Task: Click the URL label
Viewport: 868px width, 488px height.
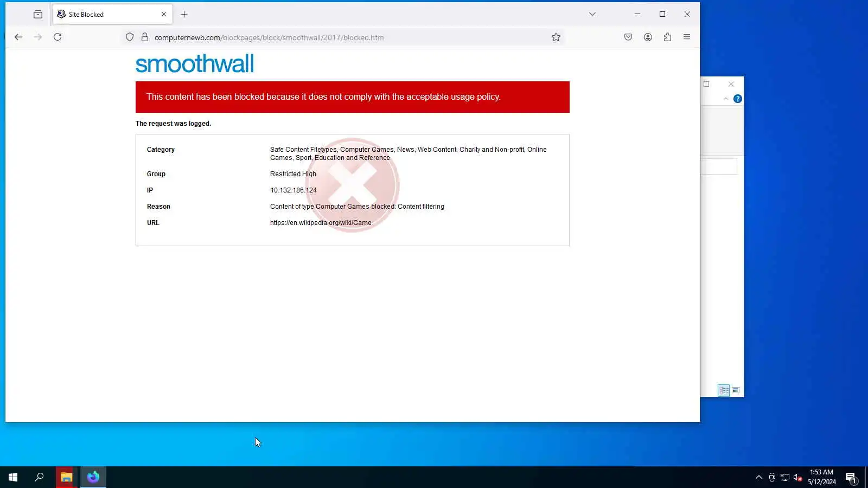Action: [x=153, y=223]
